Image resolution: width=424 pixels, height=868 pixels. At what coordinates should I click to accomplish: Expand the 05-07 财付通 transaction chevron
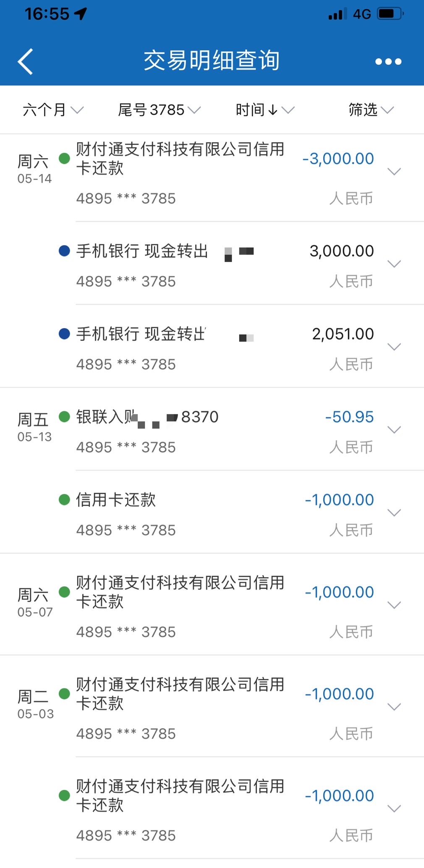pos(394,605)
